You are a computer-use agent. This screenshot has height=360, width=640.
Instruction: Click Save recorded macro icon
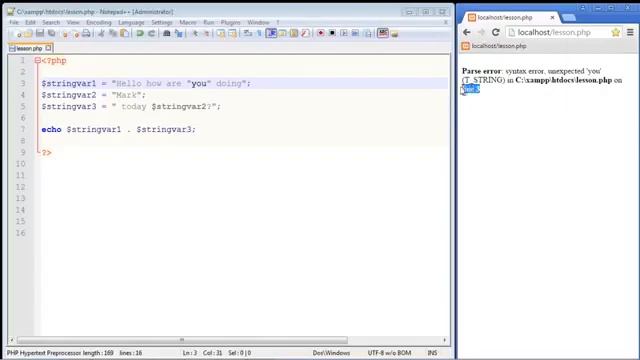coord(367,33)
